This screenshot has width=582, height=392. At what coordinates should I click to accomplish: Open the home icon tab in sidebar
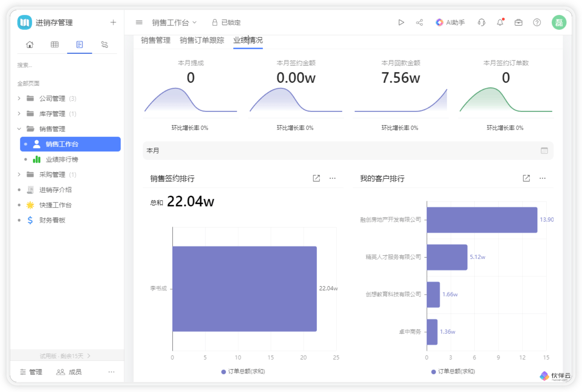(30, 44)
